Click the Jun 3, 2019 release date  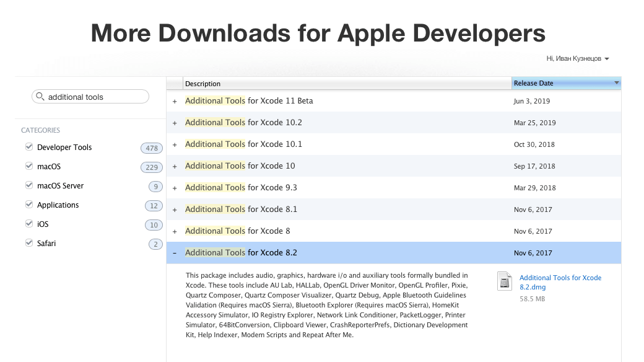[531, 101]
